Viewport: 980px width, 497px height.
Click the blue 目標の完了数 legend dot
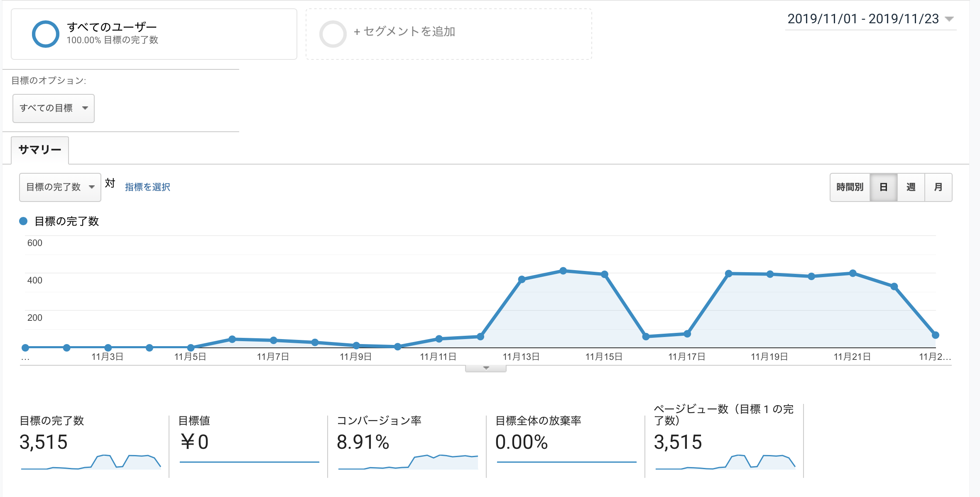[x=24, y=221]
